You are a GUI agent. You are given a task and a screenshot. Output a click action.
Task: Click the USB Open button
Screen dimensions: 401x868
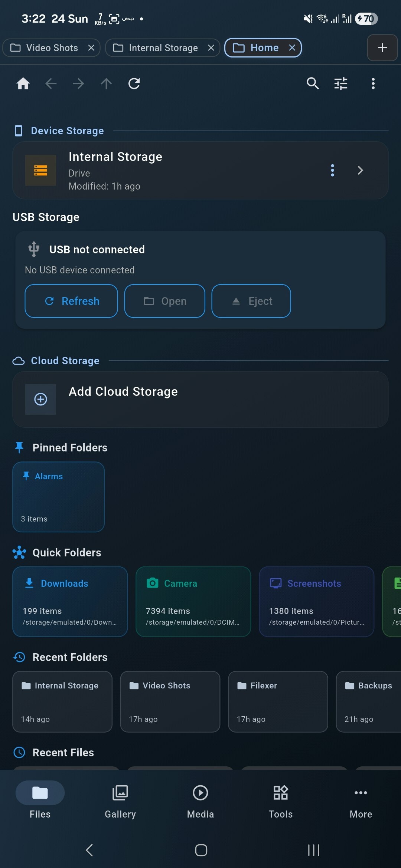pos(164,301)
